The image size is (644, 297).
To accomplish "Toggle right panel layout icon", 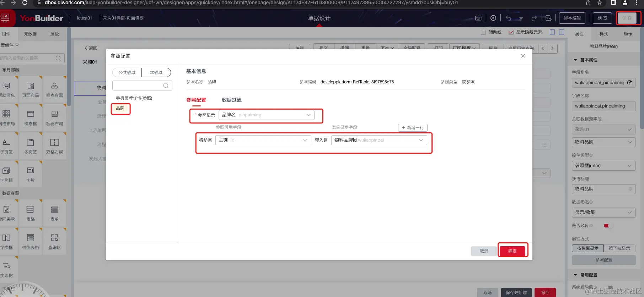I will pos(562,32).
